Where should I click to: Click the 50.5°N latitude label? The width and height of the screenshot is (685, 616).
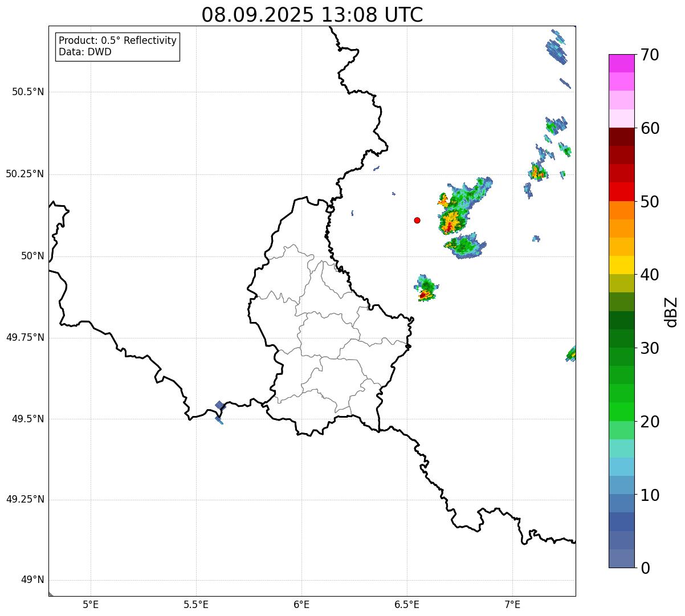click(x=28, y=92)
